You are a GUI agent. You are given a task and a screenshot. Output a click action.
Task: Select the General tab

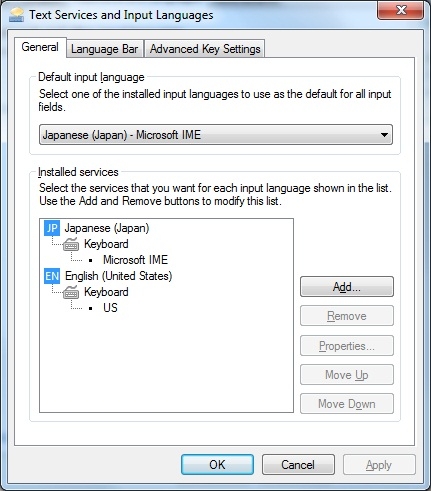[40, 47]
